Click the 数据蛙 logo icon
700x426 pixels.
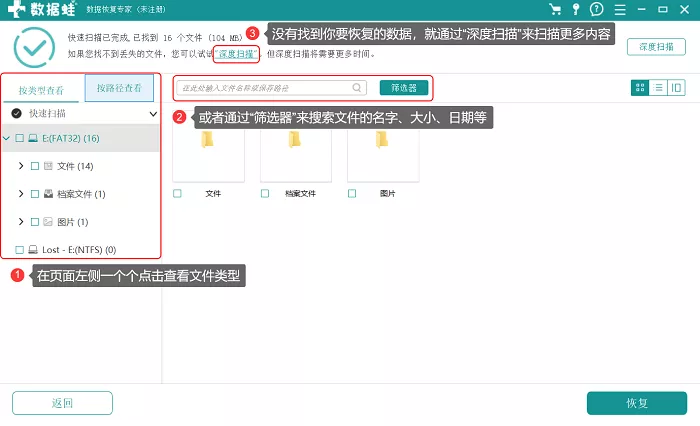[17, 9]
